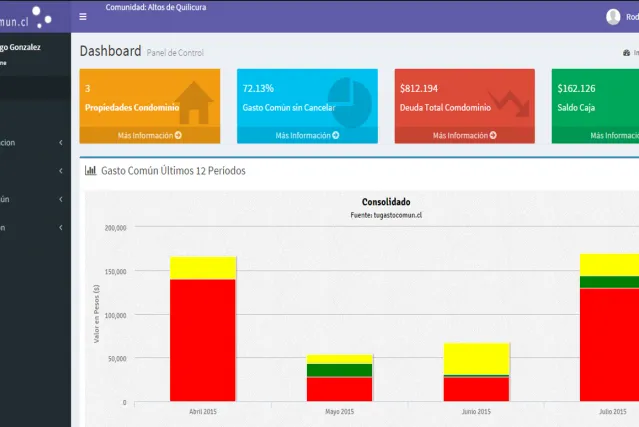Click the yellow segment of the Junio 2015 bar
This screenshot has height=427, width=639.
coord(476,359)
